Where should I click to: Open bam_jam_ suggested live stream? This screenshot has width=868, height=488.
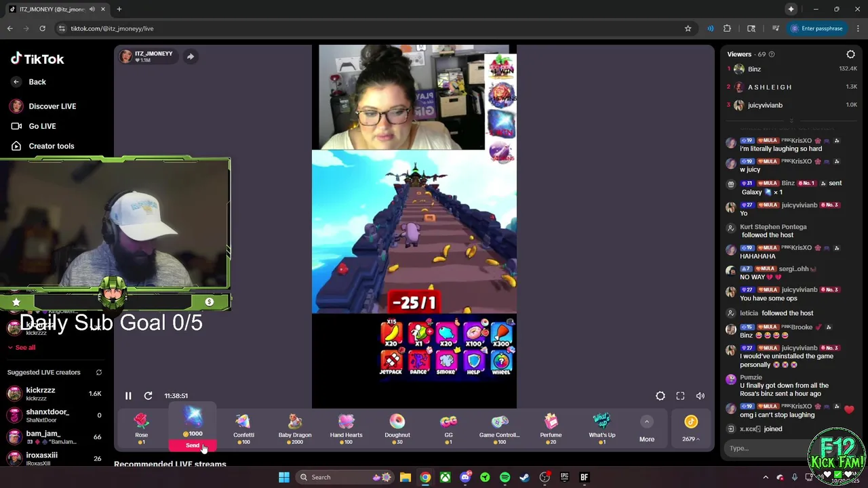(x=54, y=437)
